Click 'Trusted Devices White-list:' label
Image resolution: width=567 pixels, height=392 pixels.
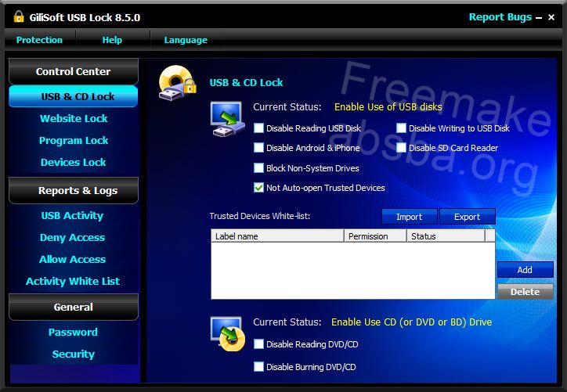pyautogui.click(x=260, y=216)
